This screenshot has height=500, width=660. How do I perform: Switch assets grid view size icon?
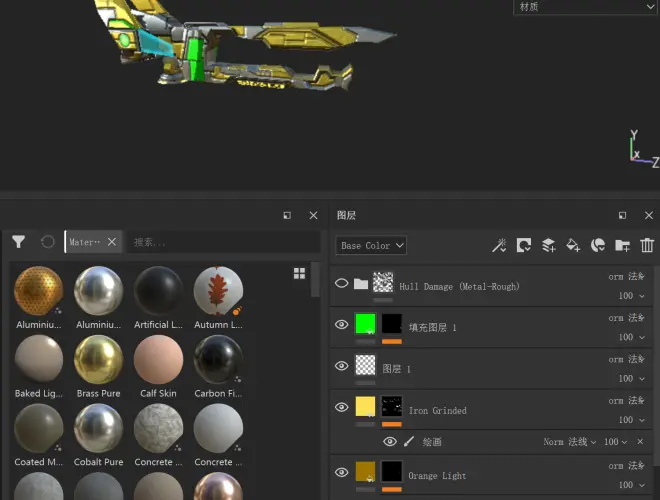pos(299,274)
